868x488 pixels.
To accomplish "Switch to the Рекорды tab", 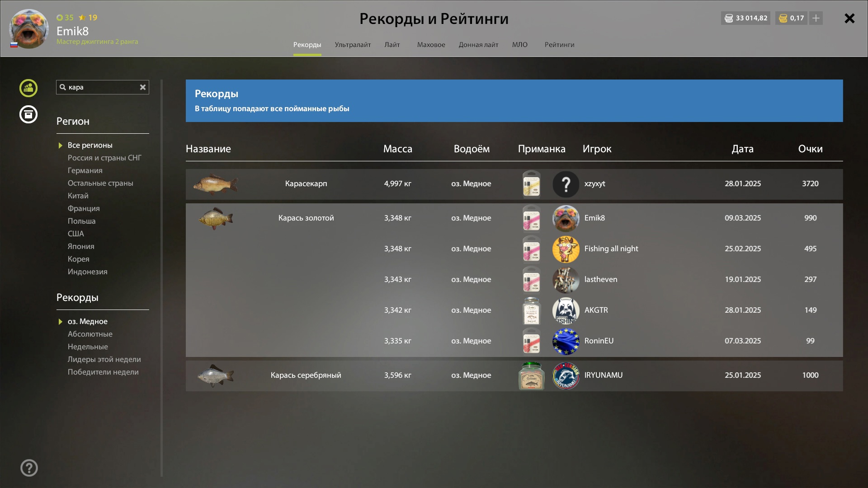I will (307, 45).
